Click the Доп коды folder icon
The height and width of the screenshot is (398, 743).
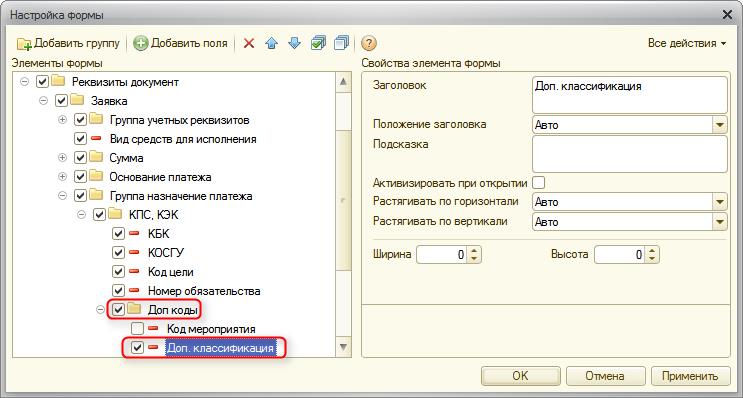click(x=135, y=309)
